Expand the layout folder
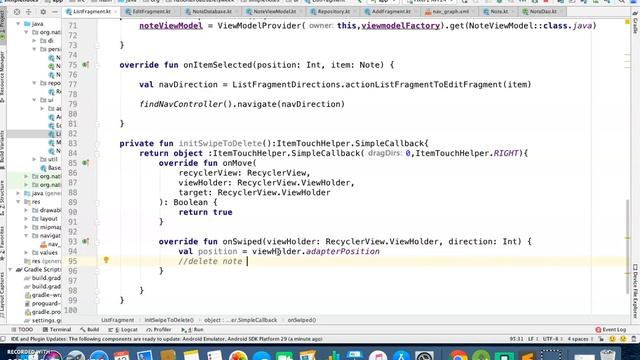Screen dimensions: 640x360 point(26,219)
